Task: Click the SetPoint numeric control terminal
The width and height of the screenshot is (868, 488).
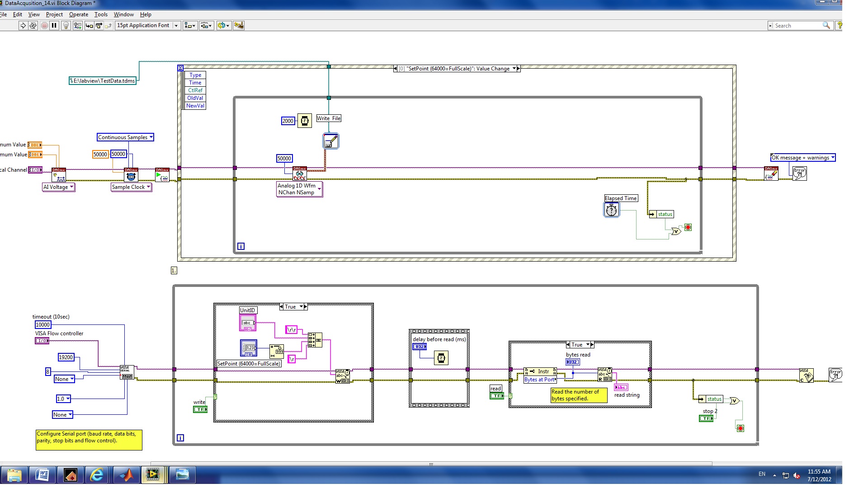Action: pyautogui.click(x=249, y=348)
